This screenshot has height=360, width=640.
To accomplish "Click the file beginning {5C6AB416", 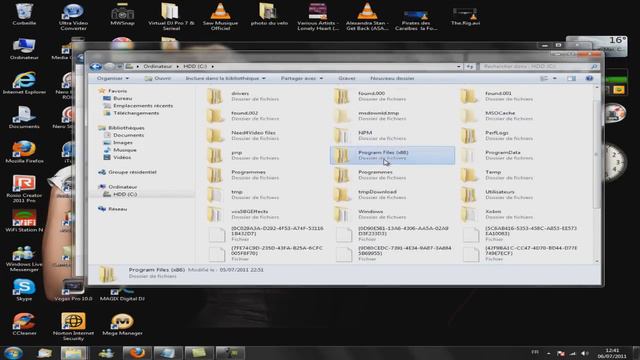I will coord(520,233).
